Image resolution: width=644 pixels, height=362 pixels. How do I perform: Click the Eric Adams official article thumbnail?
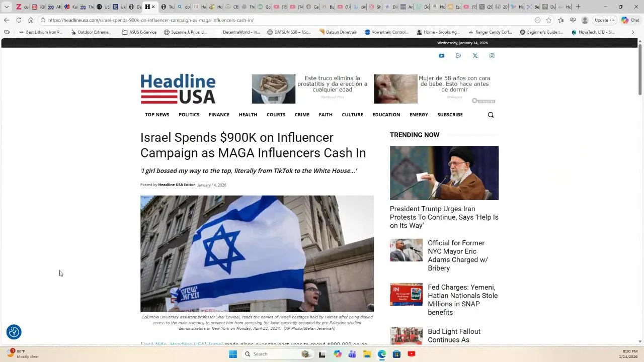tap(406, 250)
